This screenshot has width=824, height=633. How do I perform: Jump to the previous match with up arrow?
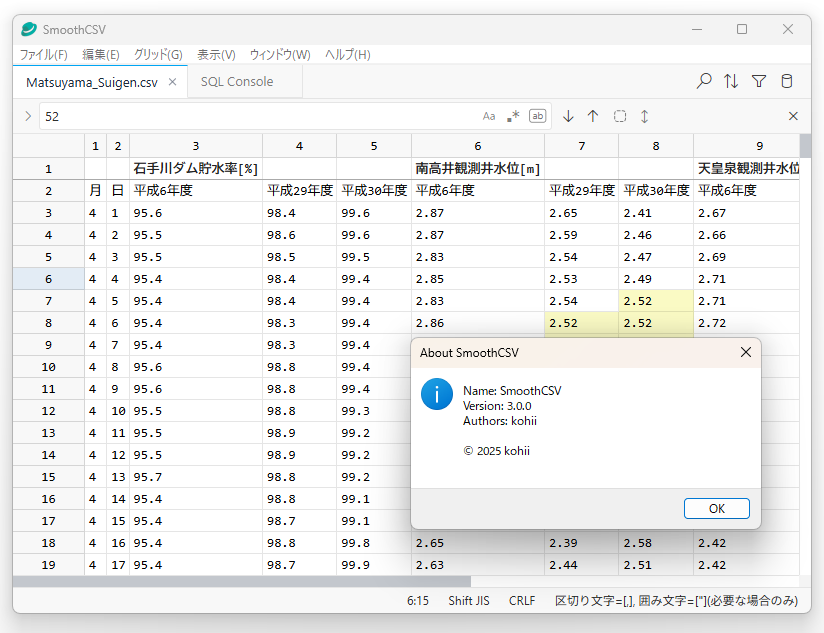pos(593,116)
